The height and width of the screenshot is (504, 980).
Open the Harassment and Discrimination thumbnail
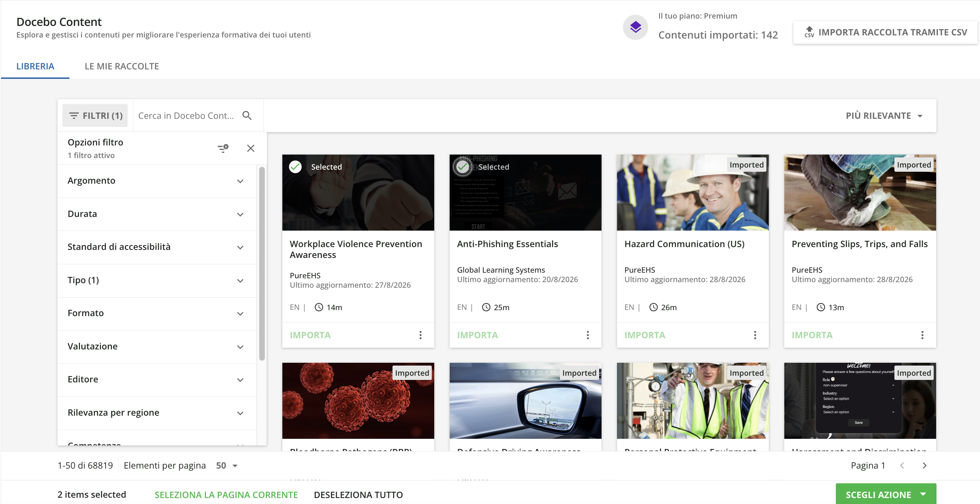click(x=860, y=401)
